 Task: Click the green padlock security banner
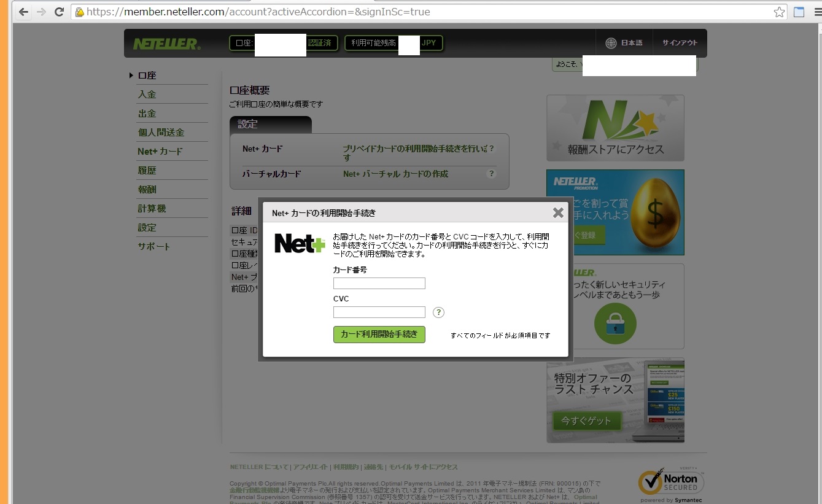click(615, 306)
